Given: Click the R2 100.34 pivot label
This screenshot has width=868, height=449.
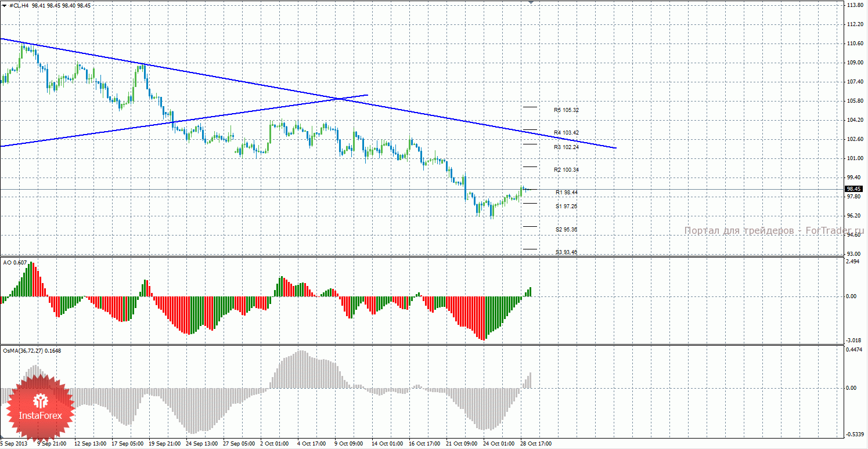Looking at the screenshot, I should (566, 170).
